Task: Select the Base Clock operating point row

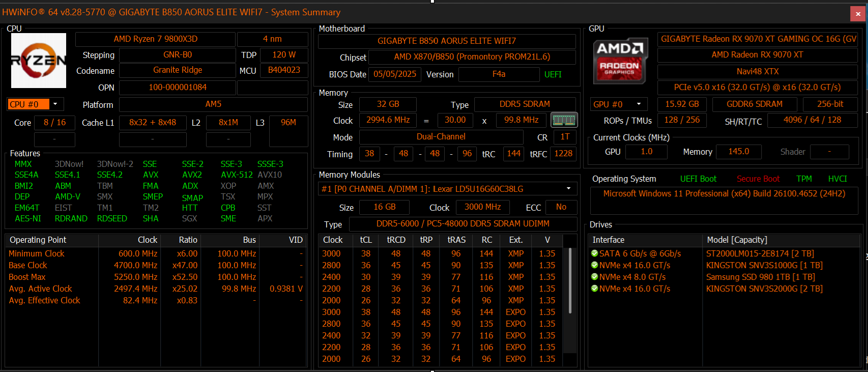Action: click(156, 265)
